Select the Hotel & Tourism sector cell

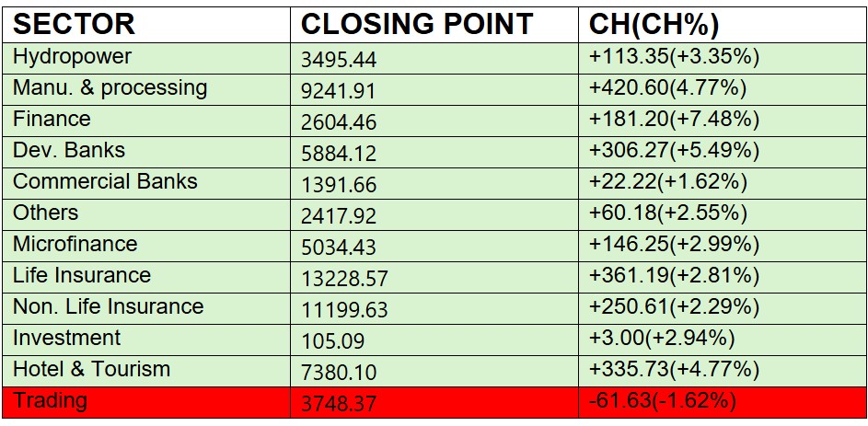click(x=92, y=370)
